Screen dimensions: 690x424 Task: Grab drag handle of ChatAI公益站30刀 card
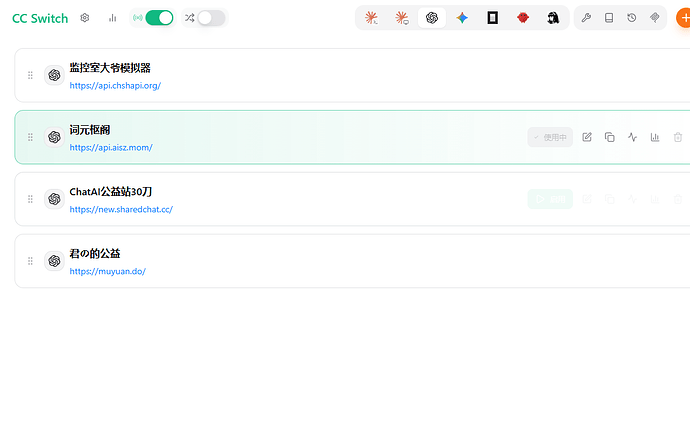(x=30, y=199)
